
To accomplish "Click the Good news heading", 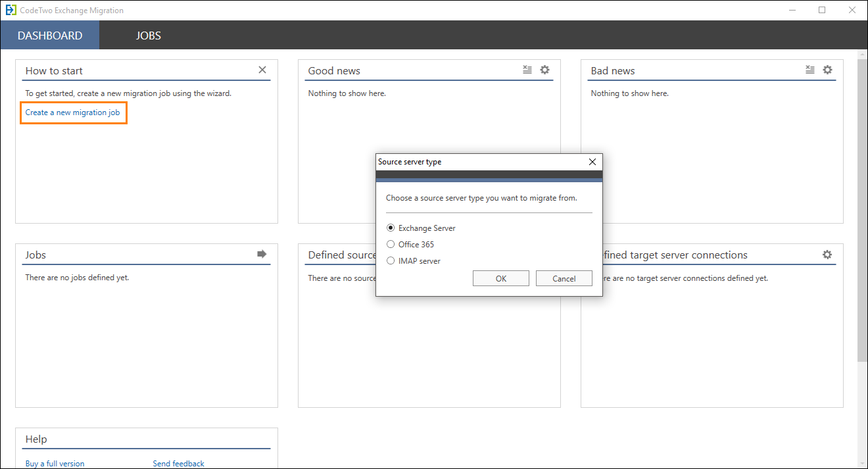I will [334, 71].
